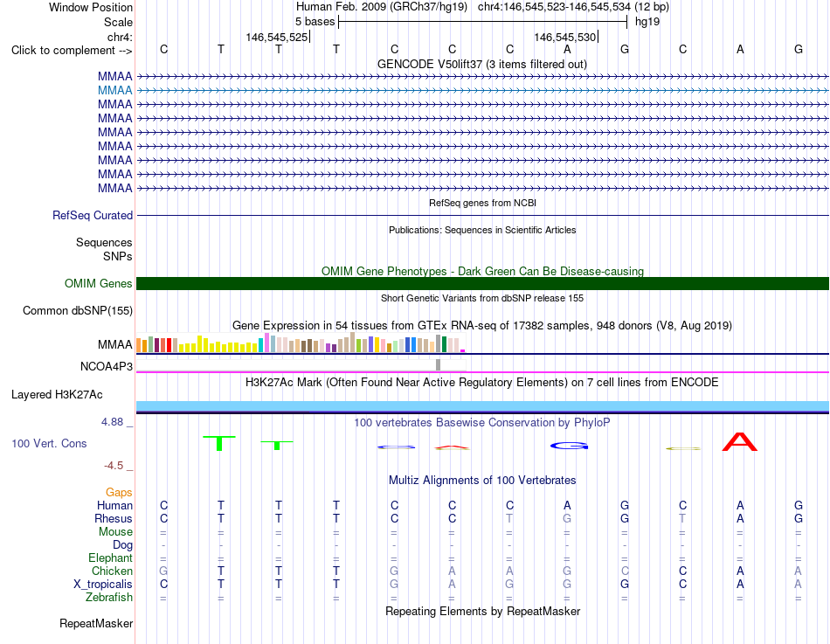Open 'Repeating Elements by RepeatMasker' title
Image resolution: width=830 pixels, height=644 pixels.
click(x=483, y=611)
